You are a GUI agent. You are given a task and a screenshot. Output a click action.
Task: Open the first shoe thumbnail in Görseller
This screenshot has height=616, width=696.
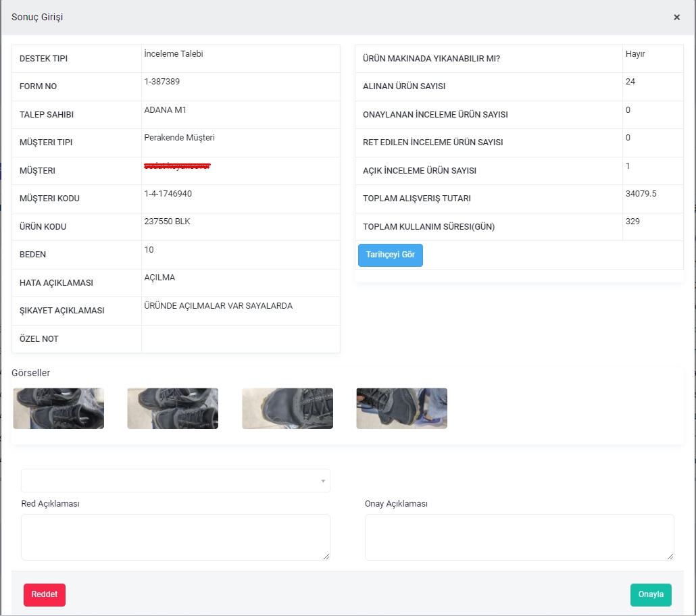[x=59, y=409]
